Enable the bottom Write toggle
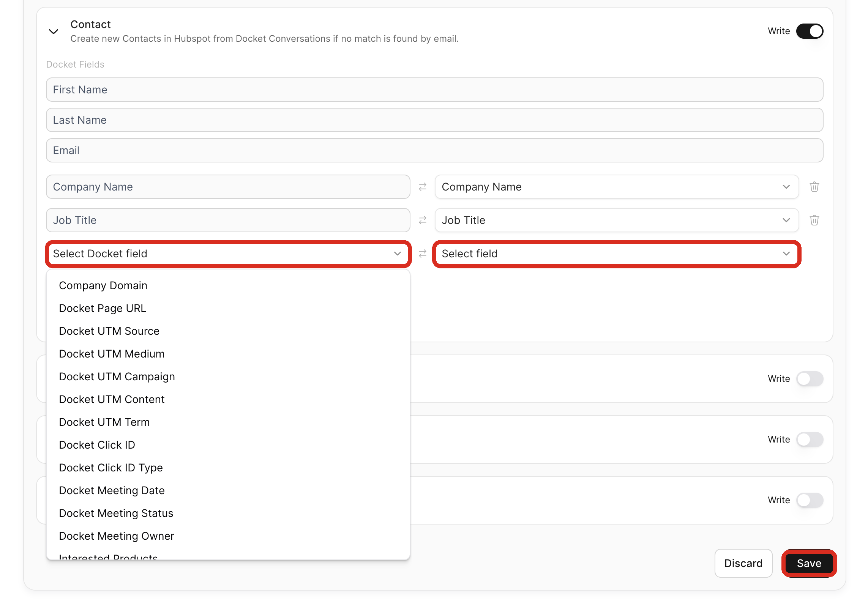 tap(810, 500)
